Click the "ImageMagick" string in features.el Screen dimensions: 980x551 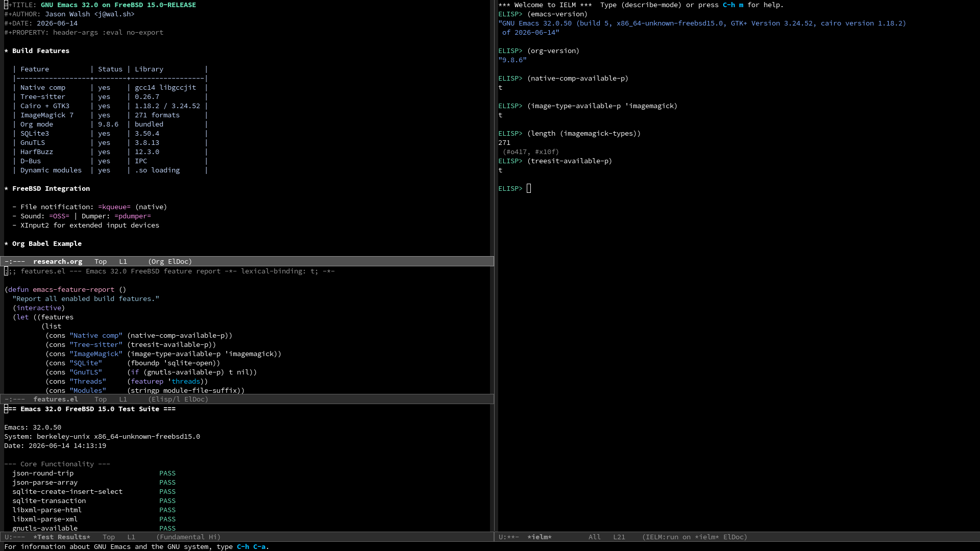96,354
